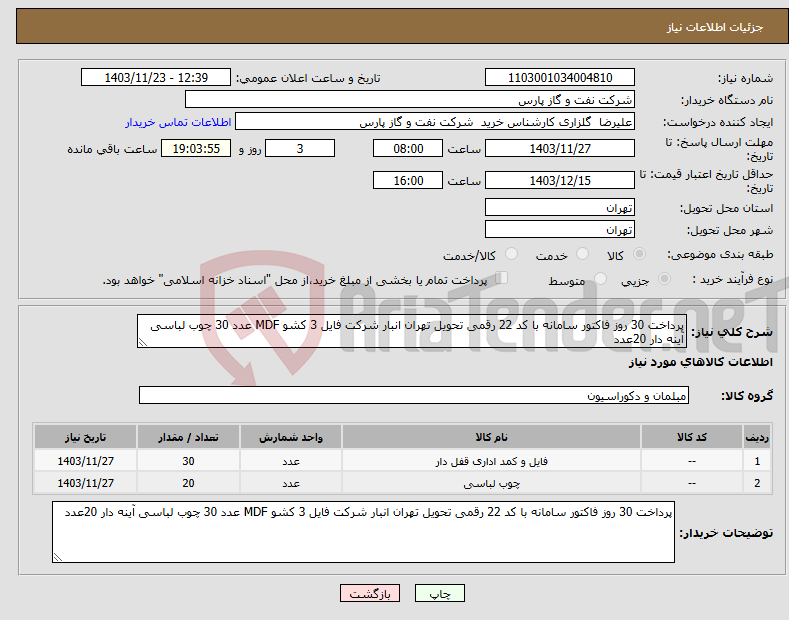Viewport: 789px width, 620px height.
Task: Click the delivery city field تهران
Action: click(x=560, y=229)
